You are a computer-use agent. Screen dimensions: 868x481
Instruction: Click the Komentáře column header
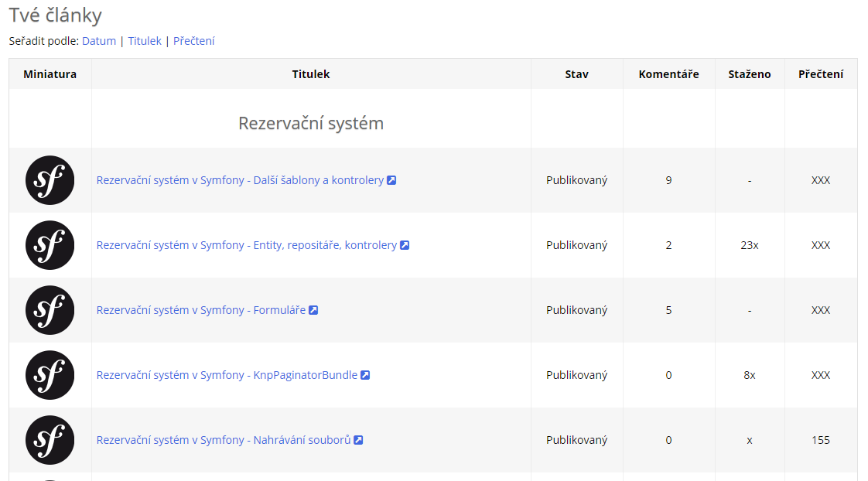coord(668,74)
